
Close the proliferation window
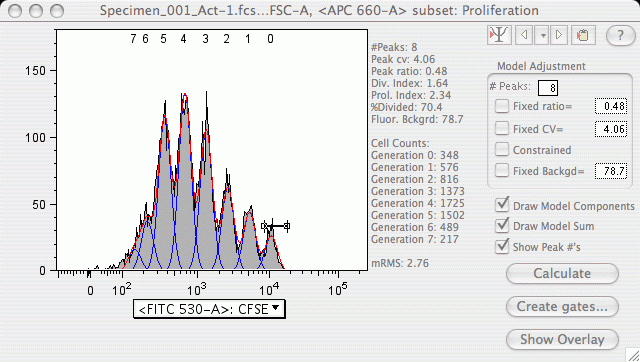(x=15, y=11)
